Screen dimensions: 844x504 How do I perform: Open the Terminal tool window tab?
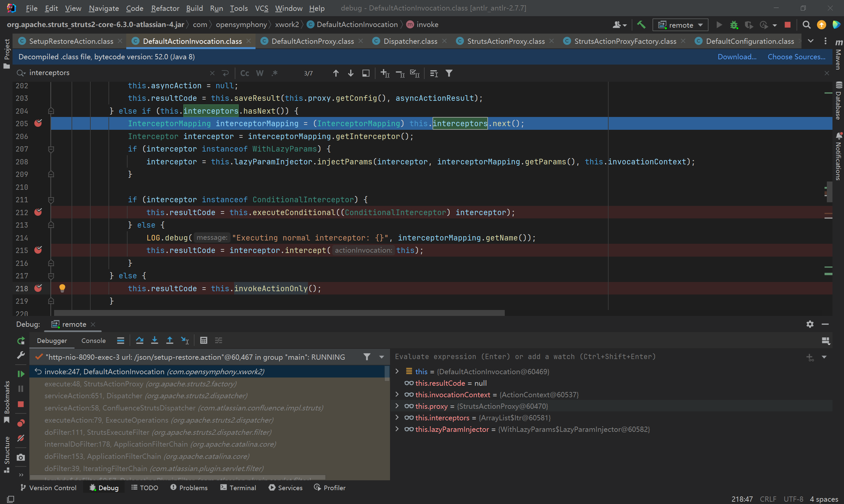[238, 488]
